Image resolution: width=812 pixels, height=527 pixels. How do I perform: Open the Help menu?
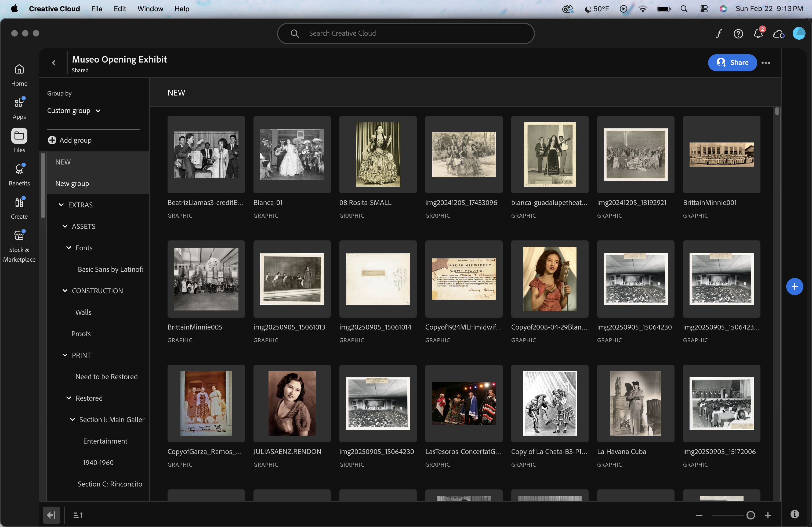pyautogui.click(x=182, y=9)
